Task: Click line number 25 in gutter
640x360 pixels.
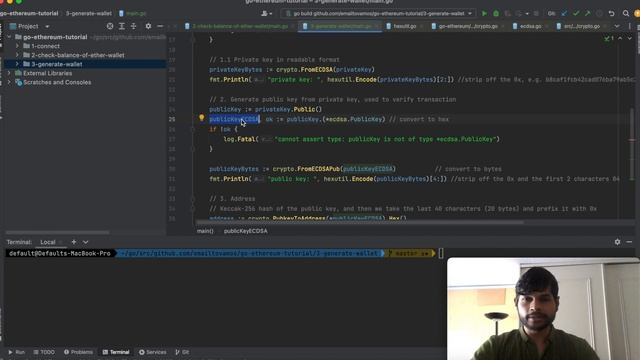Action: [172, 120]
